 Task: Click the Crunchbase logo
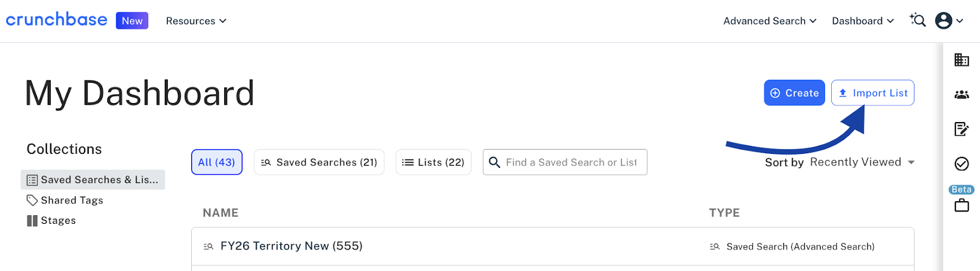(56, 20)
